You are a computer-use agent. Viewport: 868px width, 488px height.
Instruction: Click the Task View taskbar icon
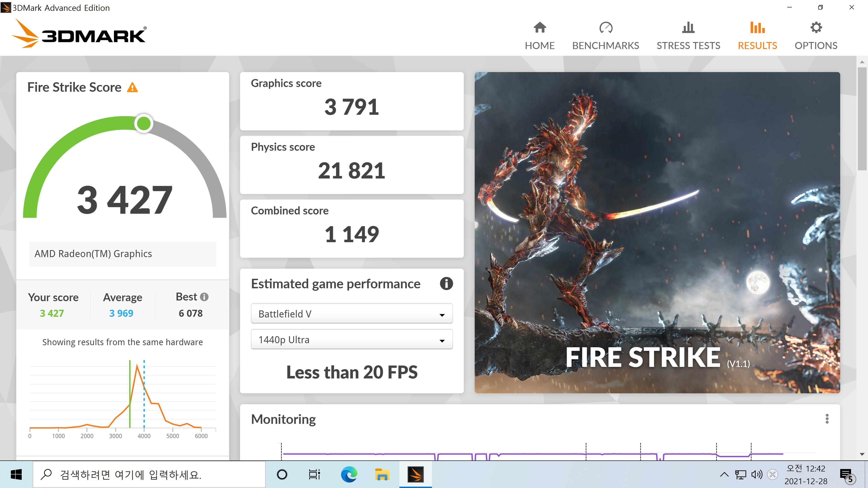click(314, 474)
